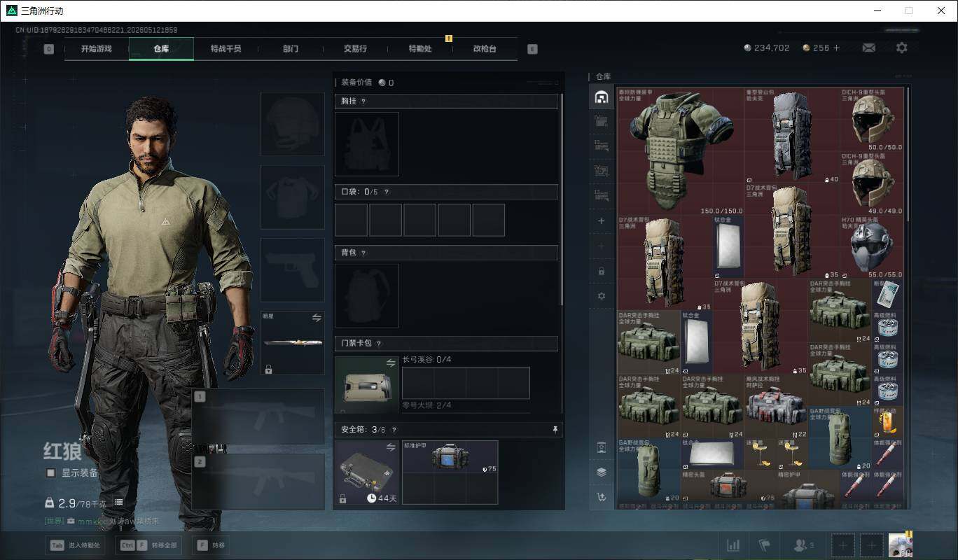Select the empty helmet equipment slot

[x=293, y=124]
